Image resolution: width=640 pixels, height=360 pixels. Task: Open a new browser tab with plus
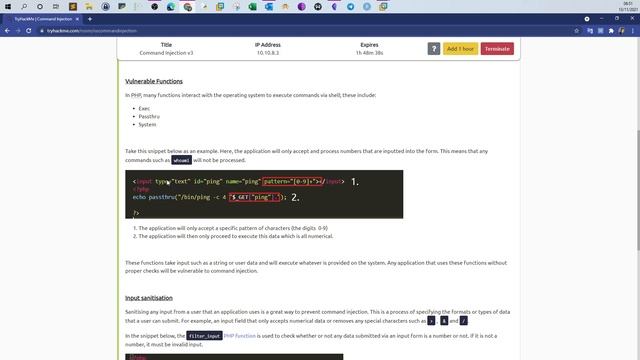pyautogui.click(x=90, y=19)
